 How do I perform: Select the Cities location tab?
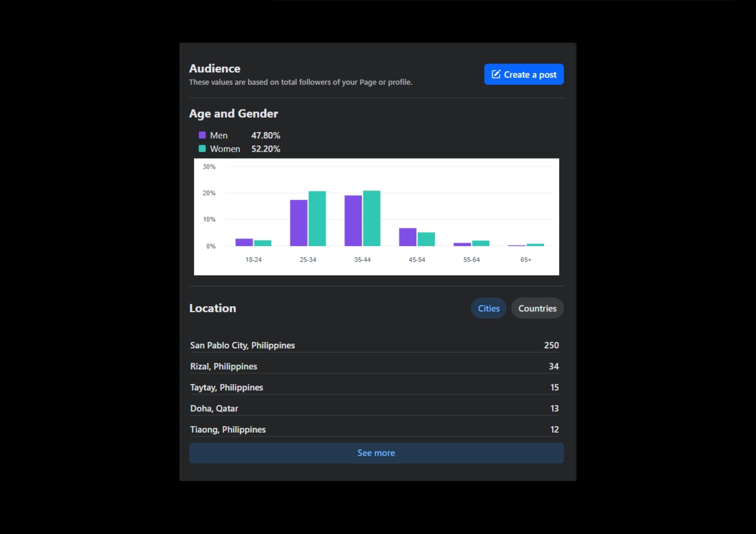[488, 308]
